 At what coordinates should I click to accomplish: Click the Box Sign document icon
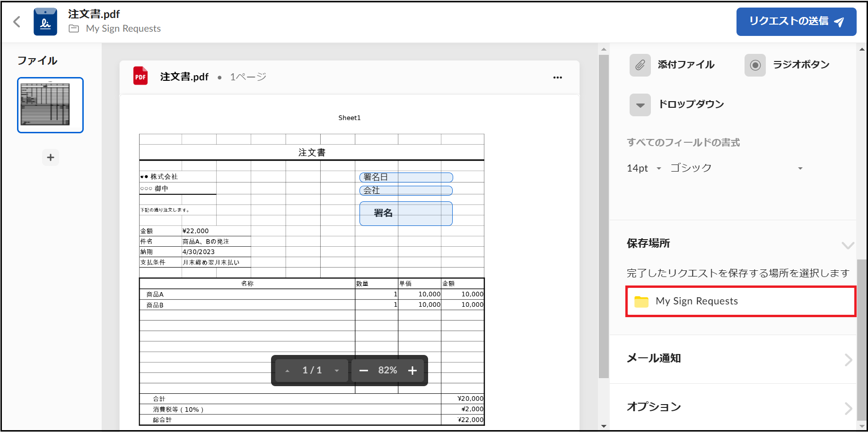tap(45, 22)
